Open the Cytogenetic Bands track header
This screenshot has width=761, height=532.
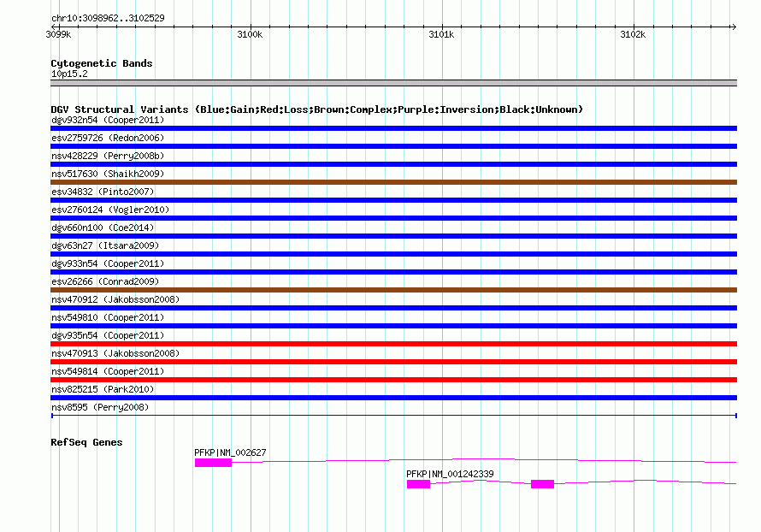(x=102, y=63)
